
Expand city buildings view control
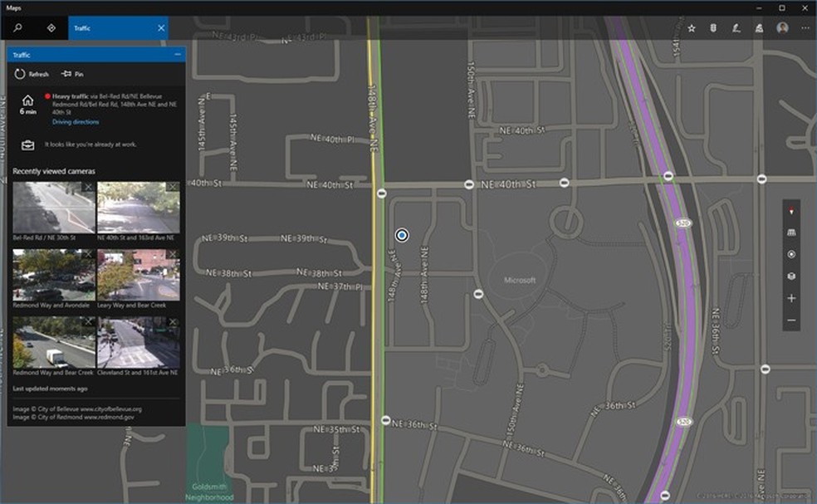click(x=790, y=232)
